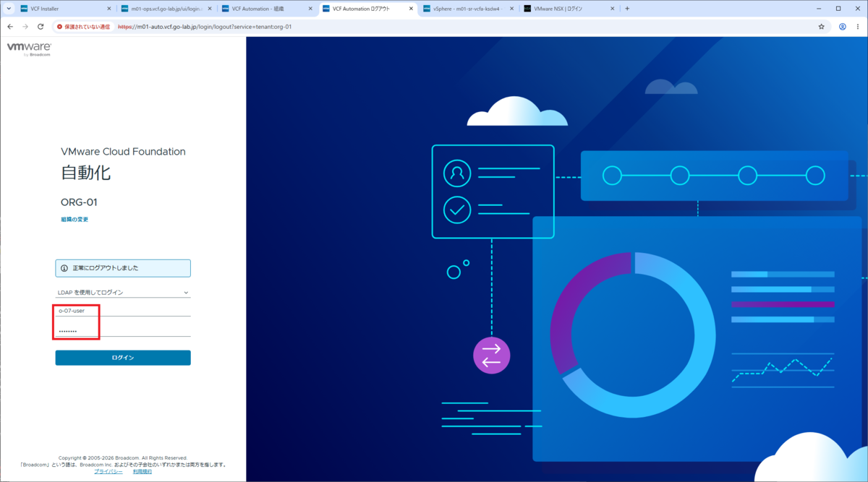Go back to the previous page

pyautogui.click(x=10, y=26)
